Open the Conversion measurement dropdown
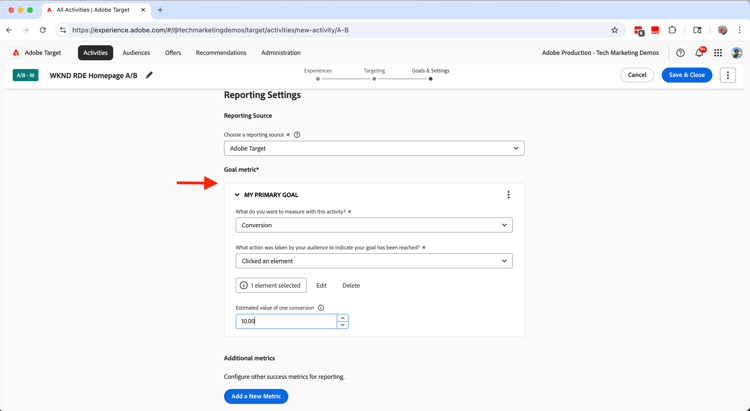Viewport: 750px width, 411px height. click(x=374, y=225)
